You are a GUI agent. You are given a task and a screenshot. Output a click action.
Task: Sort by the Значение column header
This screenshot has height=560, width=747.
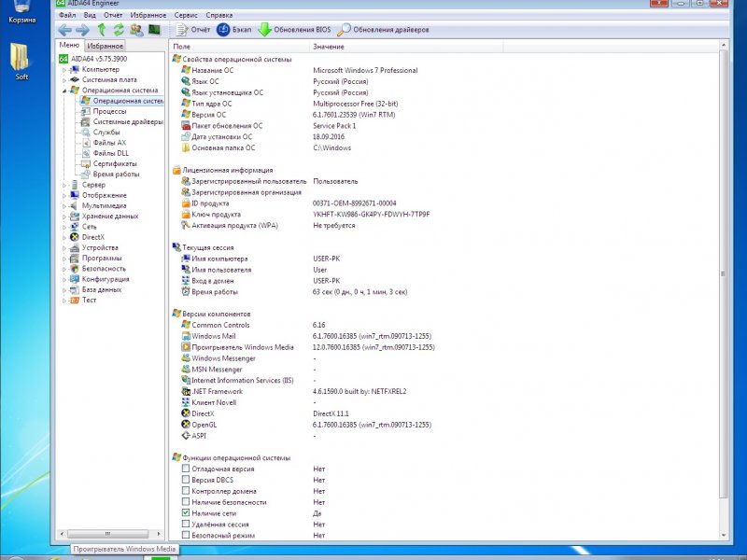click(406, 47)
